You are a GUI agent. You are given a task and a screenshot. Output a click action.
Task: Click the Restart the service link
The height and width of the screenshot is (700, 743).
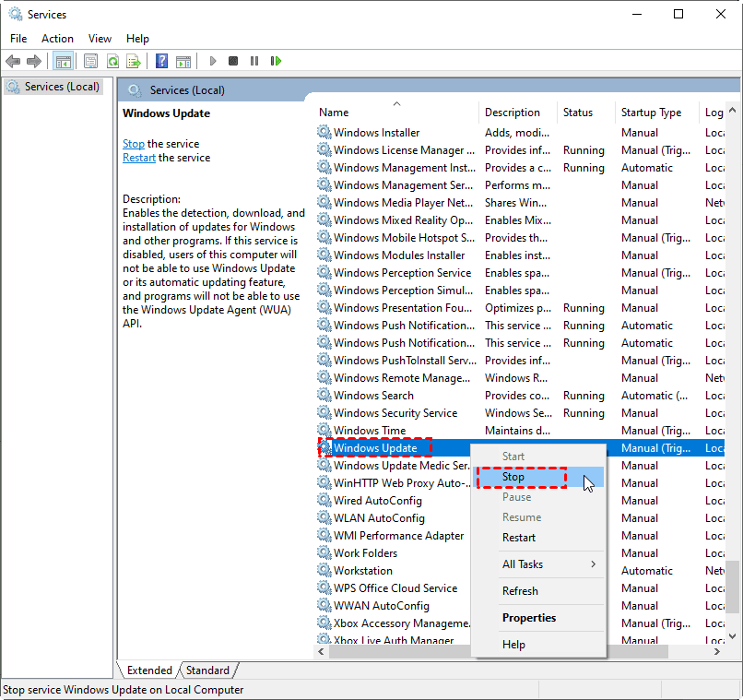point(139,158)
